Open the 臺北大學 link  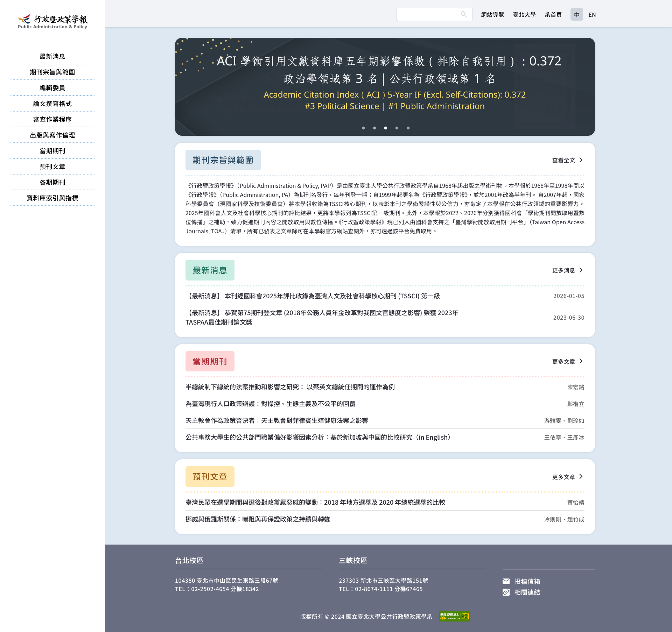(x=524, y=15)
